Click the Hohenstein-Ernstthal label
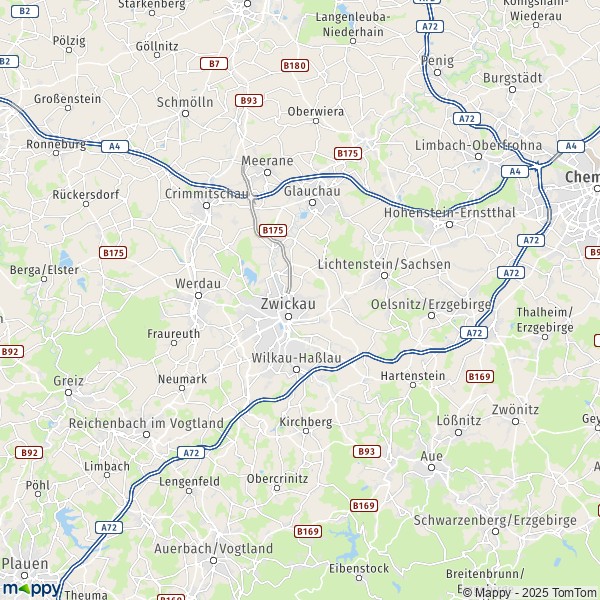600x600 pixels. [450, 212]
